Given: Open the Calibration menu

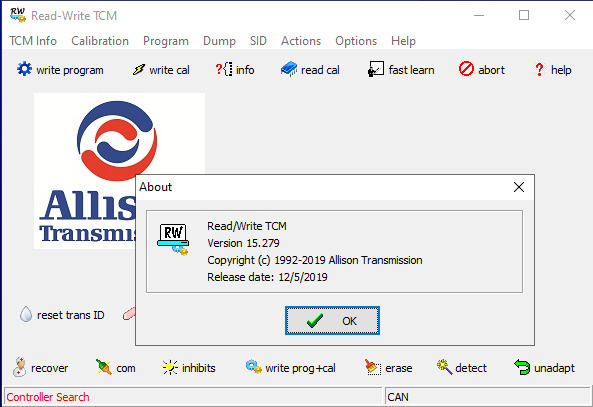Looking at the screenshot, I should [x=100, y=41].
